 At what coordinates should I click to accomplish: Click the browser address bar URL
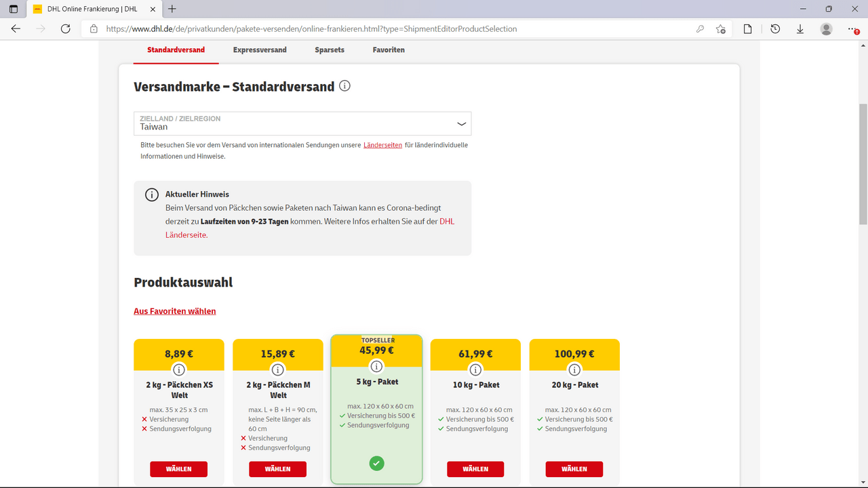point(312,29)
